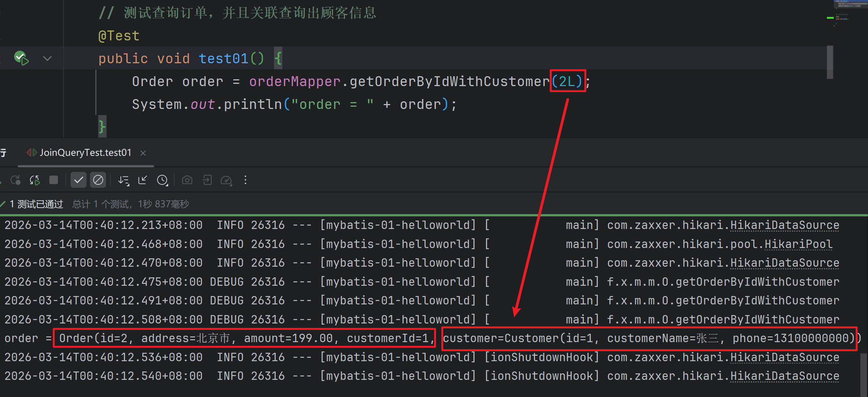Click the editor vertical scrollbar thumb
This screenshot has height=397, width=868.
click(830, 62)
